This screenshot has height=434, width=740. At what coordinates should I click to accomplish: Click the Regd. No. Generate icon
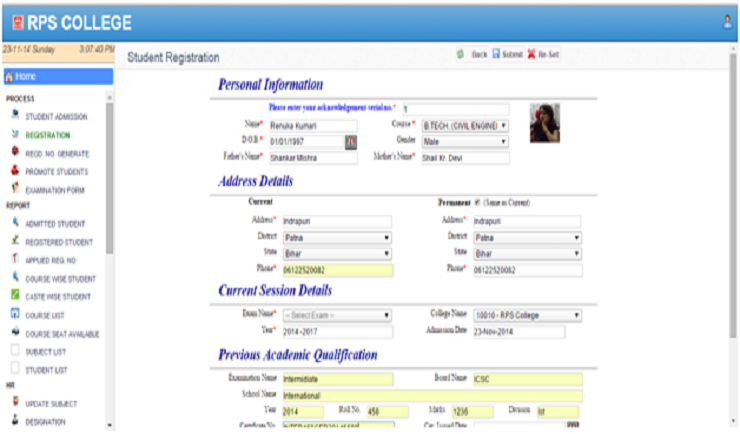(x=15, y=152)
